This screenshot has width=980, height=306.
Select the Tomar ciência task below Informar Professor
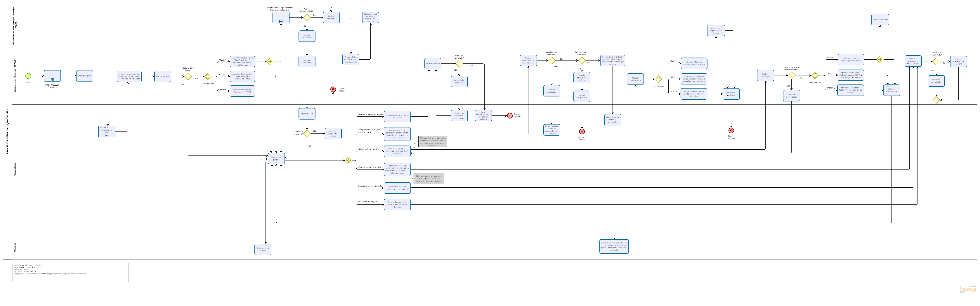click(x=307, y=114)
